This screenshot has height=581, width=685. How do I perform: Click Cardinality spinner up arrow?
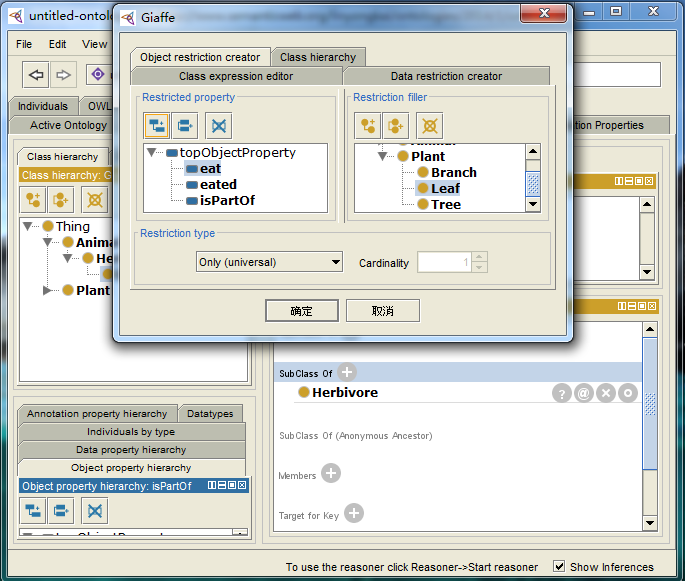[479, 257]
